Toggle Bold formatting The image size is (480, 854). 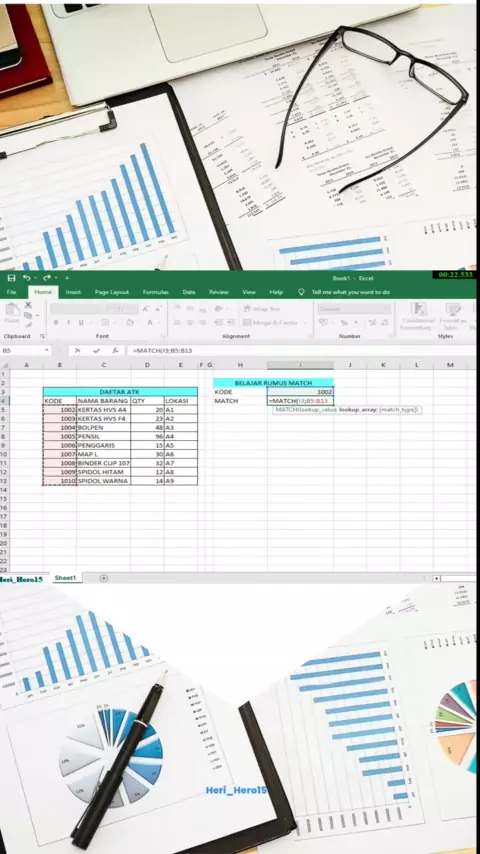[56, 322]
